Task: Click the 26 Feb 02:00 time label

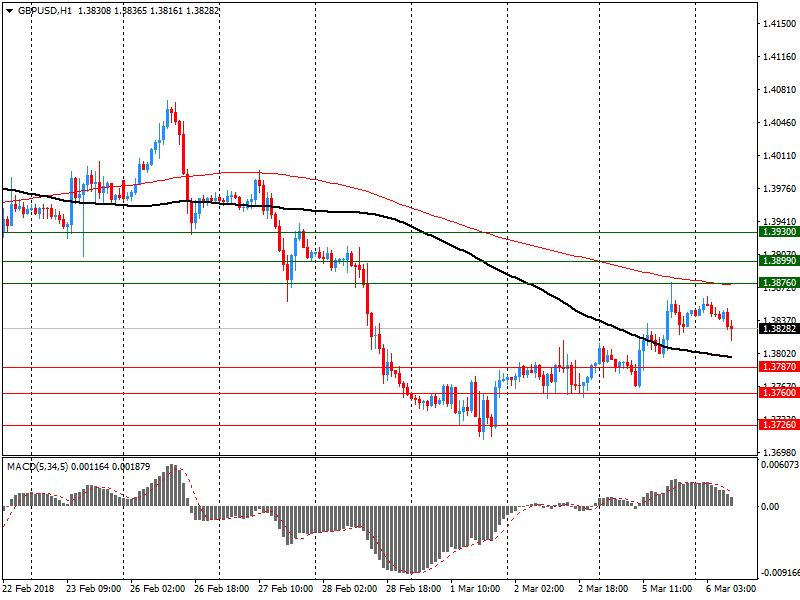Action: [x=158, y=589]
